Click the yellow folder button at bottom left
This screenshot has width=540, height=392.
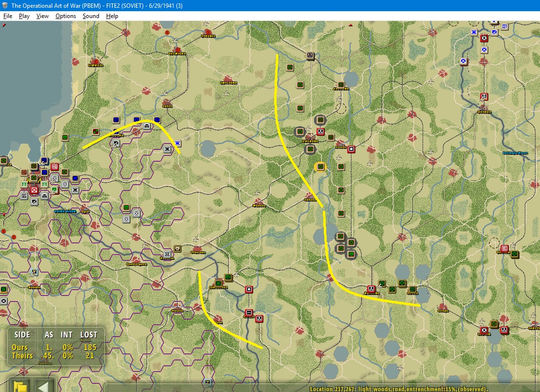(20, 386)
